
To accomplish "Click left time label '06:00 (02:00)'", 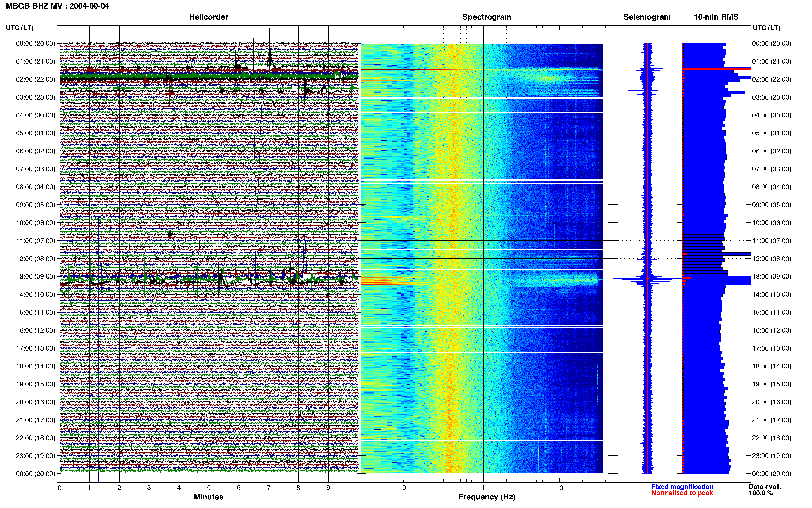I will click(36, 151).
